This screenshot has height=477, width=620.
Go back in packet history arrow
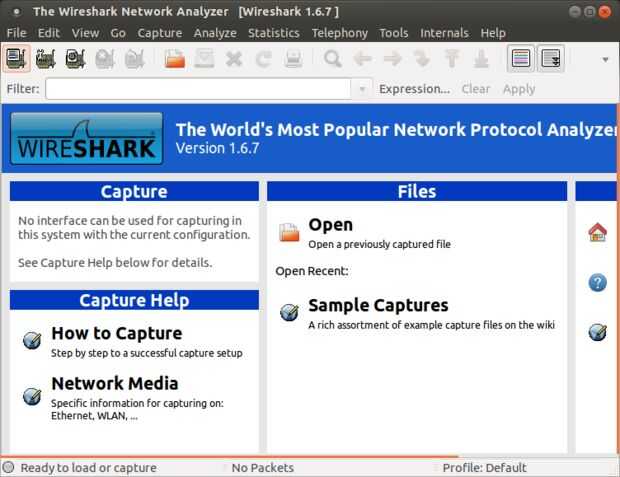coord(363,59)
